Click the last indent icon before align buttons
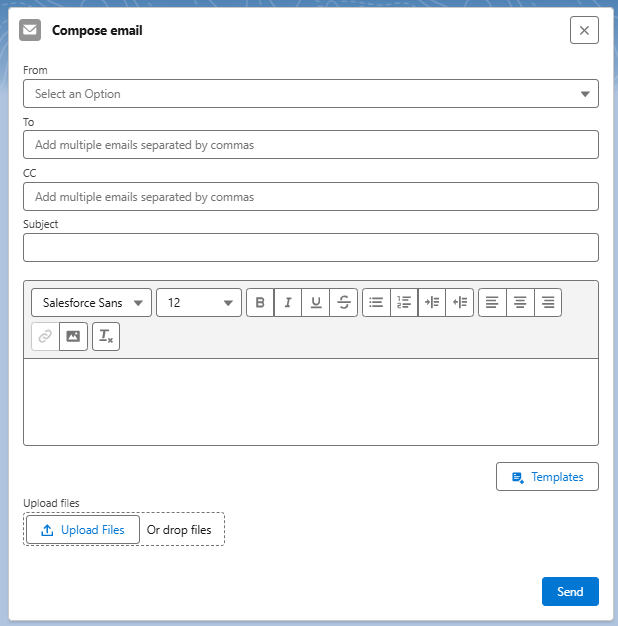This screenshot has width=618, height=626. 460,302
